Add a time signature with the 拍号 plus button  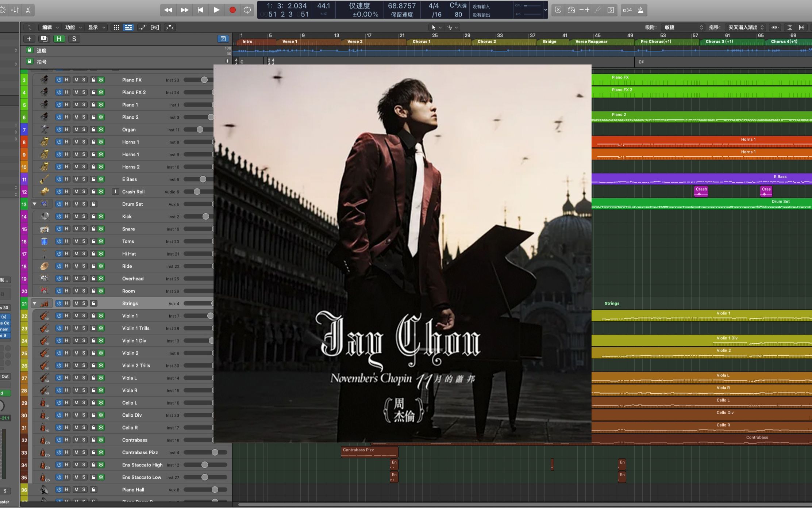(227, 61)
